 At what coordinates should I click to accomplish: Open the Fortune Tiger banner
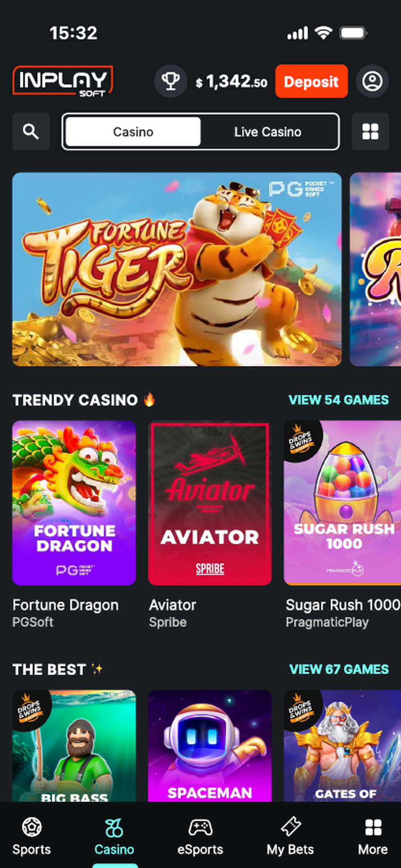tap(177, 269)
